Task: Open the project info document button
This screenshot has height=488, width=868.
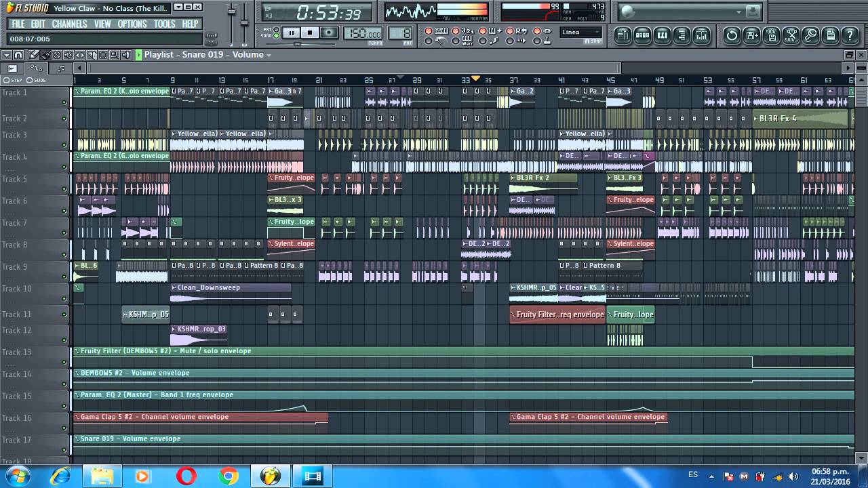Action: point(830,35)
